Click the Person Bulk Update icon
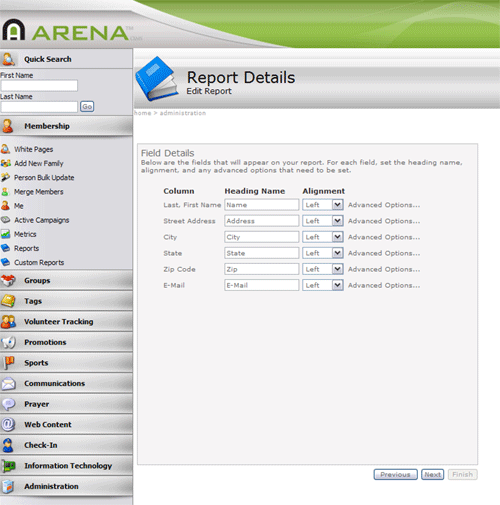The width and height of the screenshot is (500, 505). point(5,177)
